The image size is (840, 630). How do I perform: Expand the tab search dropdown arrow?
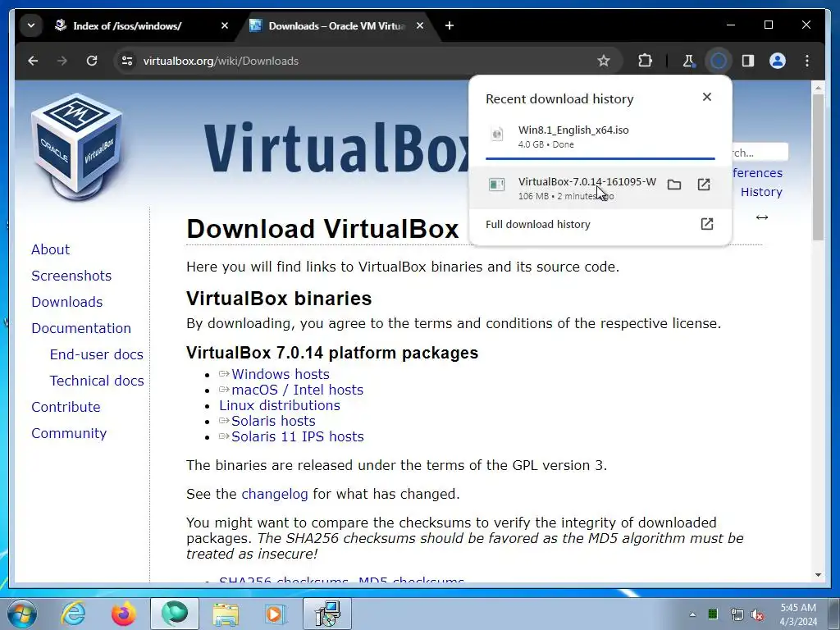click(x=31, y=25)
